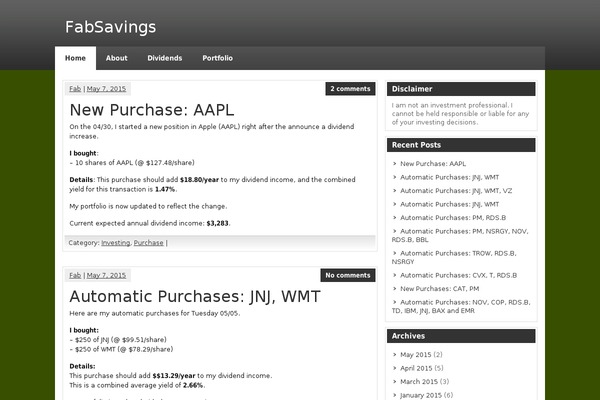This screenshot has height=400, width=600.
Task: Open Automatic Purchases: JNJ, WMT post heading
Action: (x=195, y=296)
